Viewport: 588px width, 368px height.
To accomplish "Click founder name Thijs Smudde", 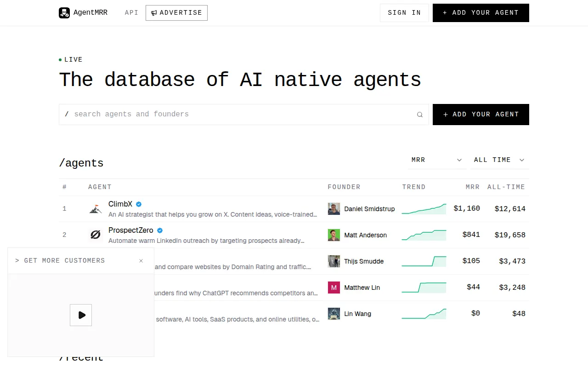I will tap(364, 261).
